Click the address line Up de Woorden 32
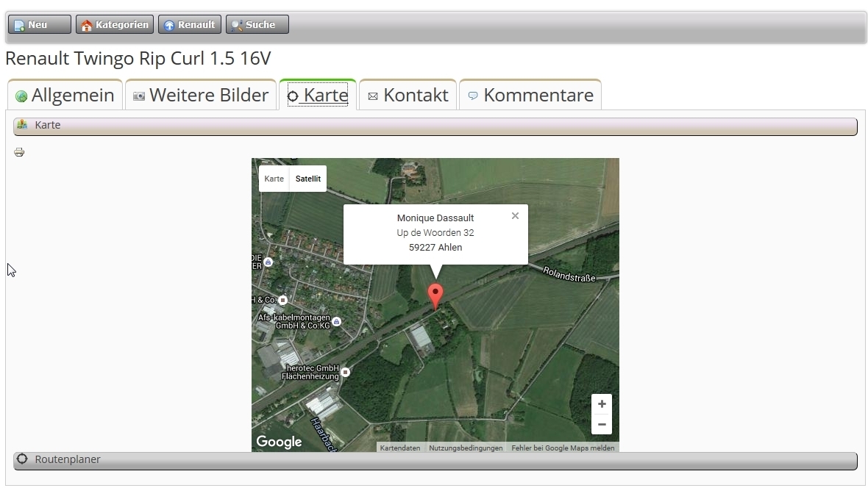The width and height of the screenshot is (868, 488). tap(435, 233)
